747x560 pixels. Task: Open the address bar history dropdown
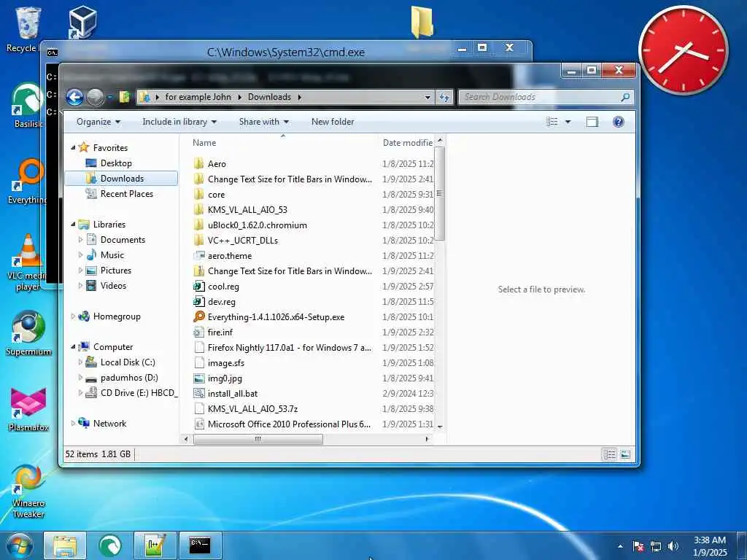[427, 97]
